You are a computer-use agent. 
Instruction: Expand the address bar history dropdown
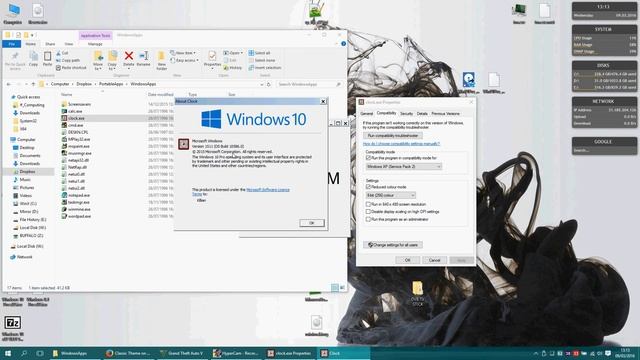coord(262,84)
